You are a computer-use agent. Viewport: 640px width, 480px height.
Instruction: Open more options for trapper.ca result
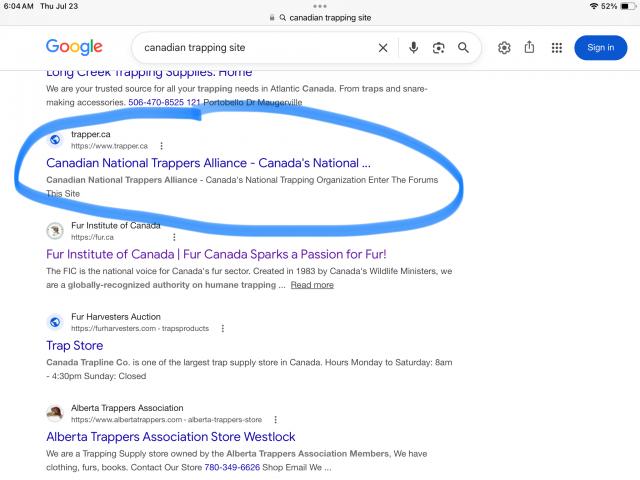(x=162, y=146)
